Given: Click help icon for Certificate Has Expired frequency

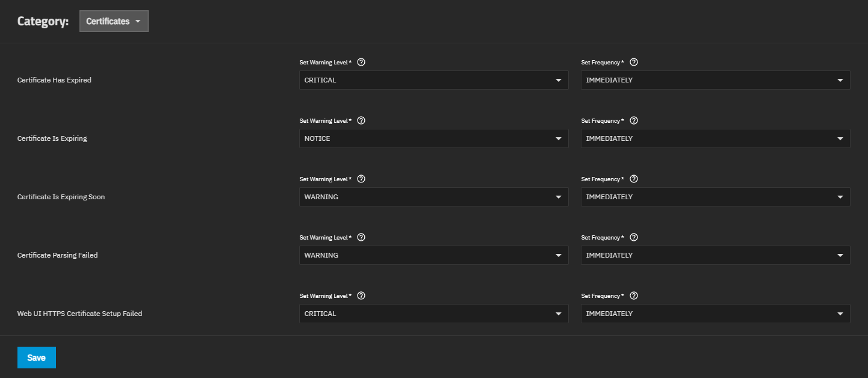Looking at the screenshot, I should pyautogui.click(x=633, y=62).
